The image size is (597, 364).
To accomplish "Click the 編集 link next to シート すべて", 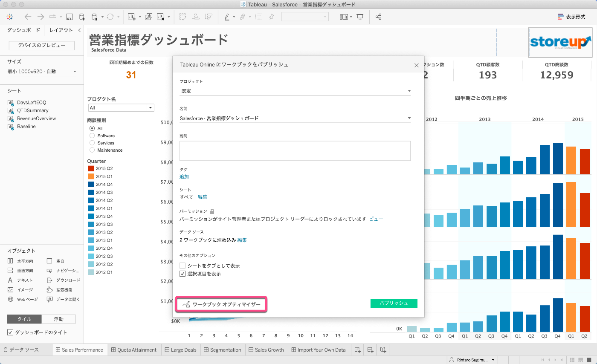I will point(203,197).
